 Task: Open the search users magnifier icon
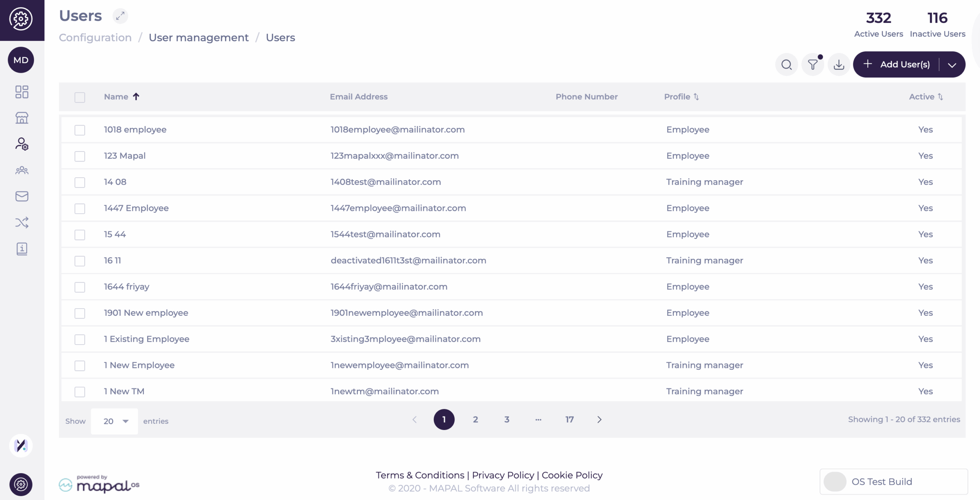coord(786,64)
